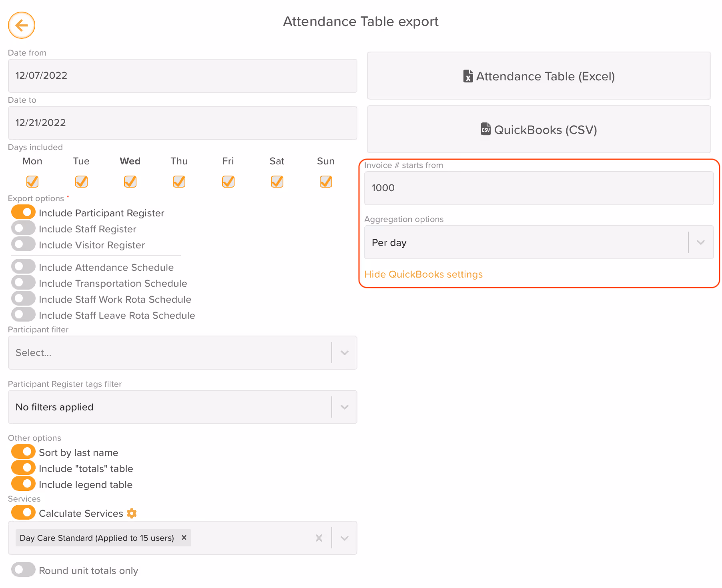Open Calculate Services gear settings
Image resolution: width=722 pixels, height=588 pixels.
(132, 513)
